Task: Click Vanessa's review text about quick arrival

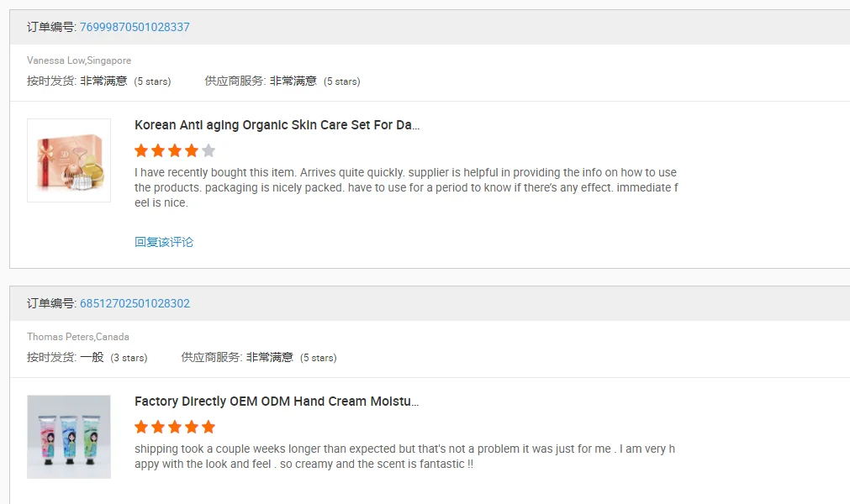Action: pyautogui.click(x=406, y=187)
